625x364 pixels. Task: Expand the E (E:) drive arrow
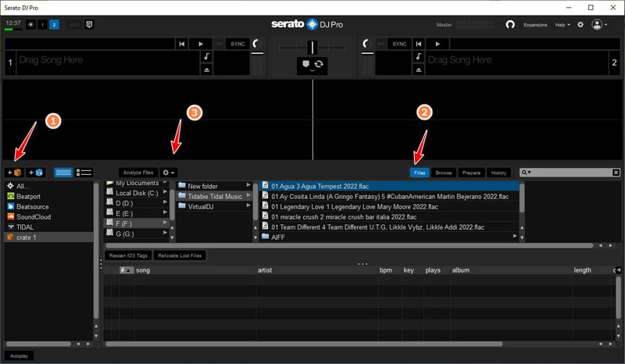pyautogui.click(x=165, y=212)
